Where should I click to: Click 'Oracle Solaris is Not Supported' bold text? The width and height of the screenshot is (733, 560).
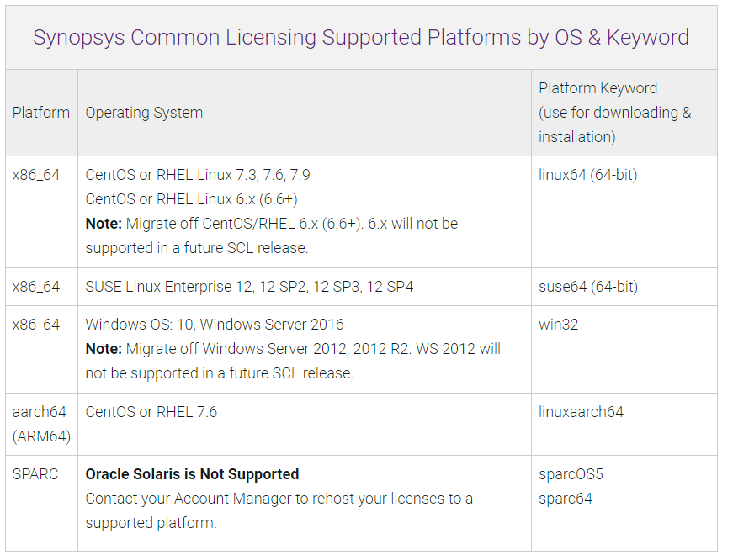pyautogui.click(x=192, y=474)
